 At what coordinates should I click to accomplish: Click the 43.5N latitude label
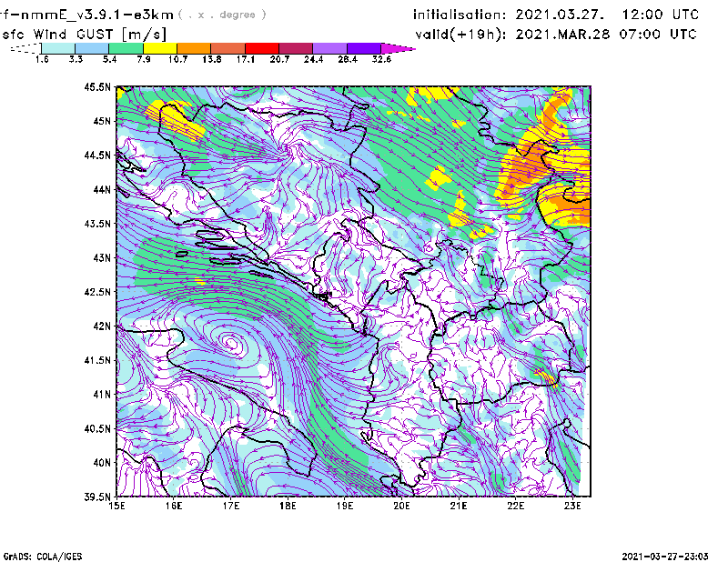[97, 224]
